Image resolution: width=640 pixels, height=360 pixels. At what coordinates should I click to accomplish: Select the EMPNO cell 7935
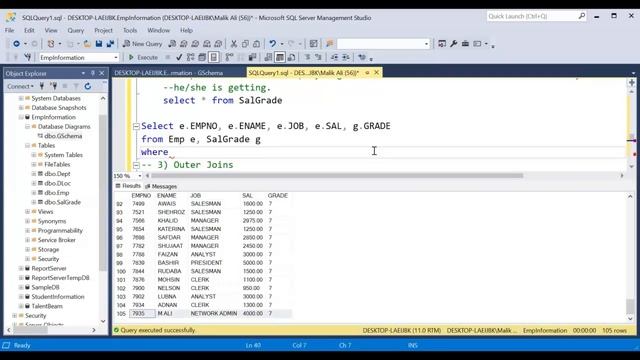coord(142,313)
